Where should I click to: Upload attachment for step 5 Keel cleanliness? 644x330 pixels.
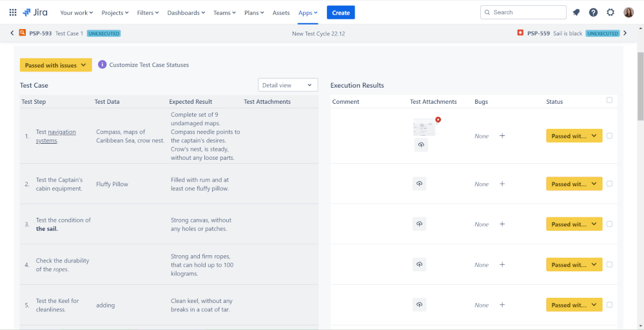[x=419, y=305]
